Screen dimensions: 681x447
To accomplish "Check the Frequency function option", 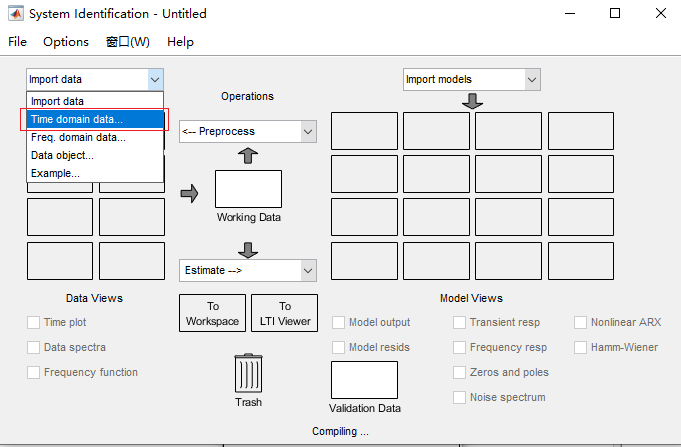I will (x=35, y=372).
